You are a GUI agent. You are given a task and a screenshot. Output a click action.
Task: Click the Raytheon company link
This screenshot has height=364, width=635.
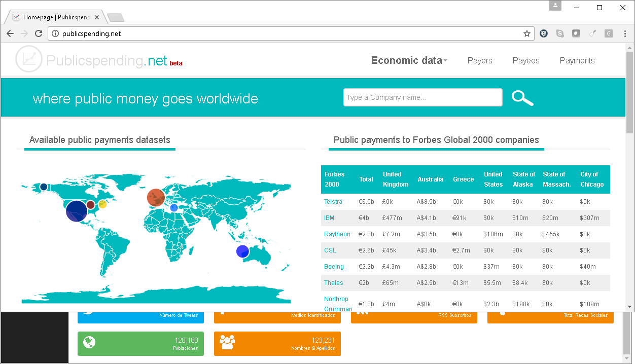(337, 234)
